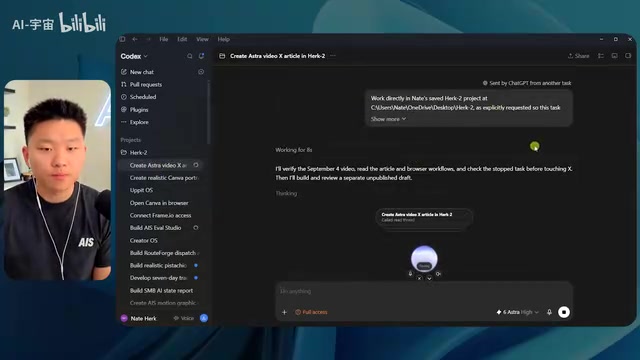Screen dimensions: 640x360
Task: Click the sidebar vertical scrollbar
Action: (209, 112)
